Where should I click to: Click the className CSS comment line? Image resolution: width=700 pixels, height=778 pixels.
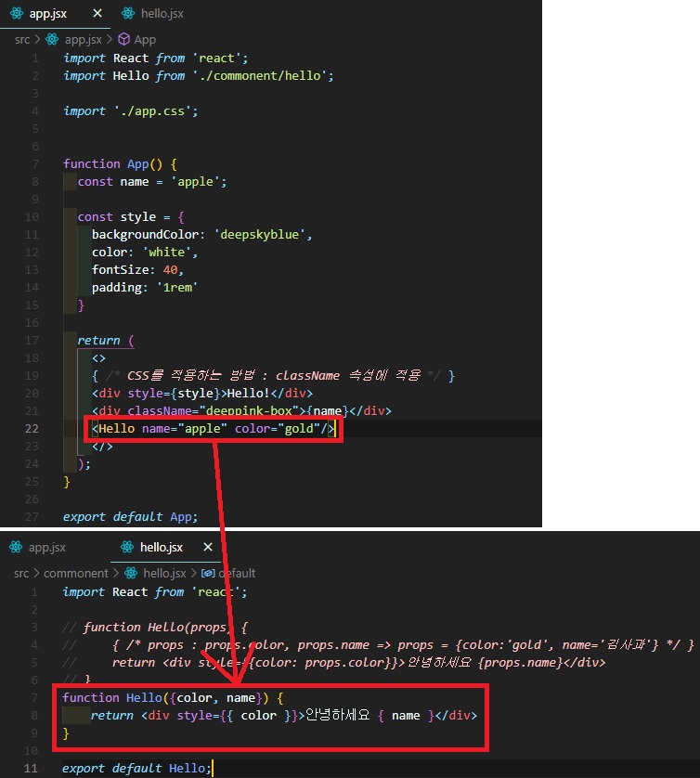(x=273, y=376)
